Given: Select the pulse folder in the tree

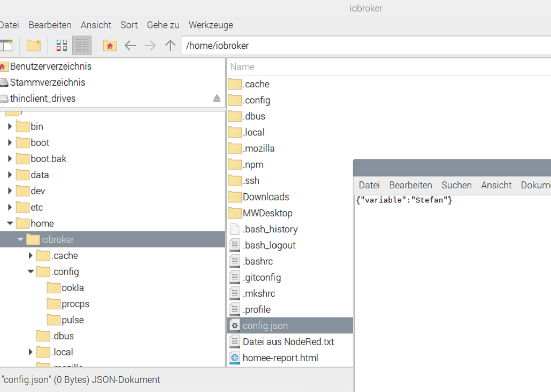Looking at the screenshot, I should pos(72,320).
